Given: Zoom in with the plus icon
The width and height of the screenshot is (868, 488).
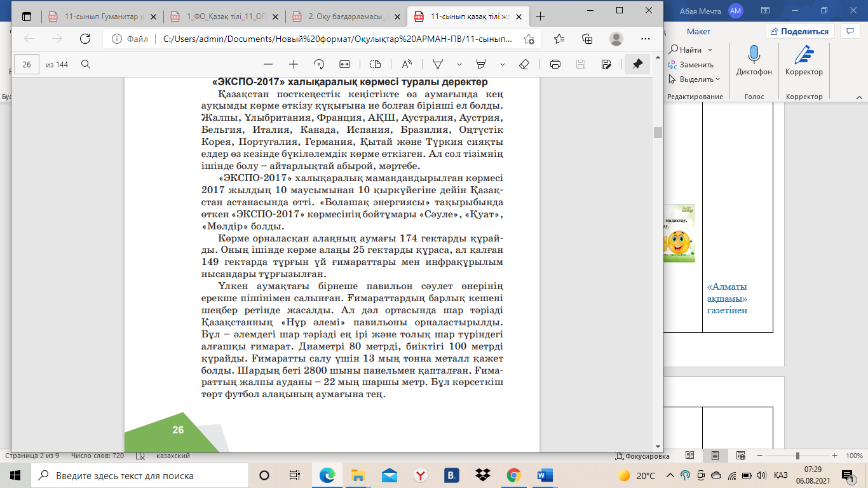Looking at the screenshot, I should pyautogui.click(x=294, y=64).
